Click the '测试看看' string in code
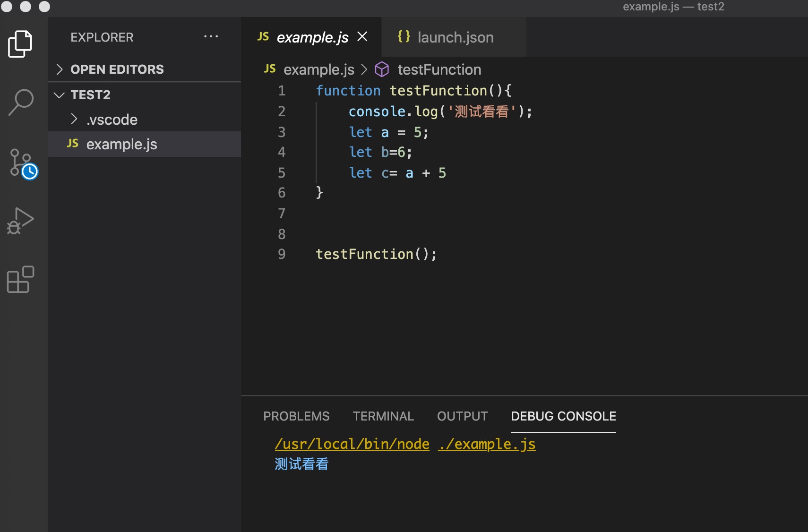 point(481,112)
